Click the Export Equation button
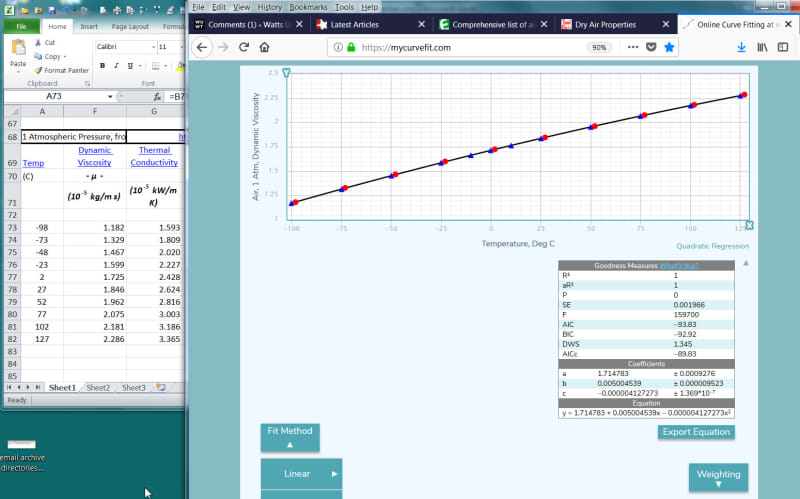The height and width of the screenshot is (499, 800). (696, 432)
